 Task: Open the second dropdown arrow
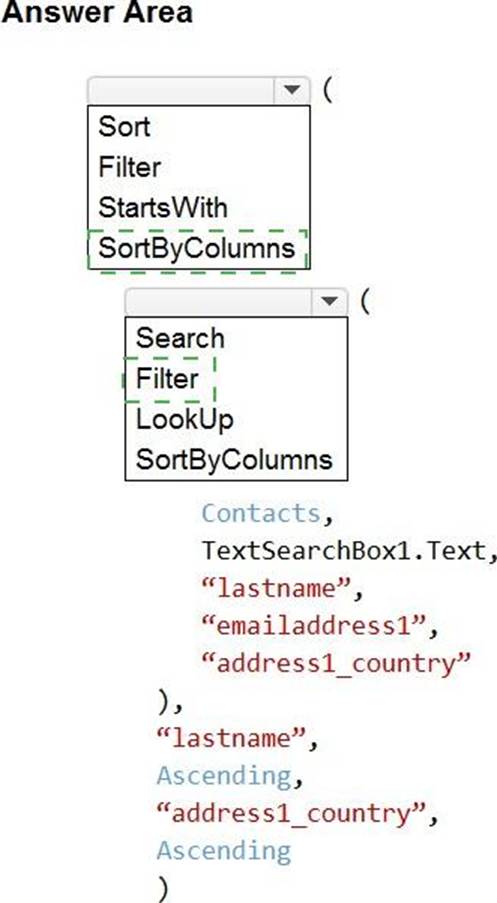coord(329,301)
